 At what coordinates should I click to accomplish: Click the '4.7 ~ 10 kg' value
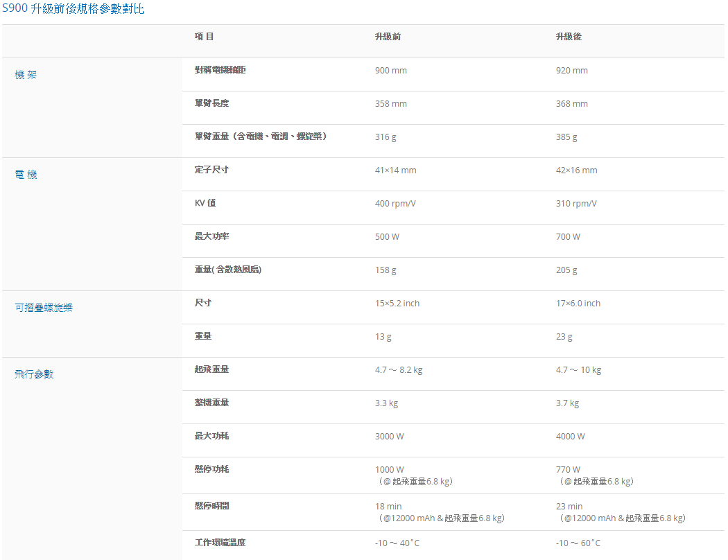pos(579,370)
